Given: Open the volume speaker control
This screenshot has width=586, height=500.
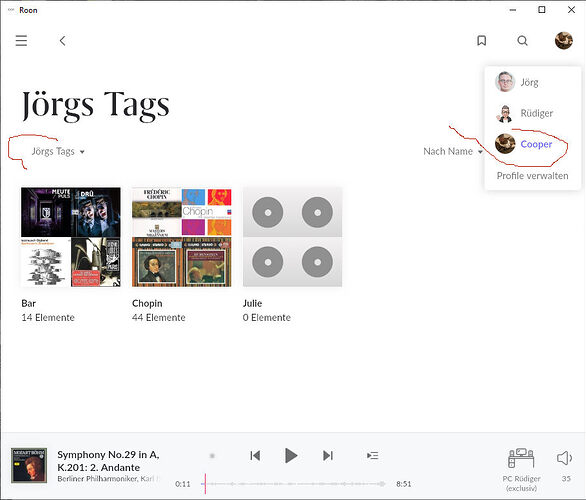Looking at the screenshot, I should [x=564, y=458].
